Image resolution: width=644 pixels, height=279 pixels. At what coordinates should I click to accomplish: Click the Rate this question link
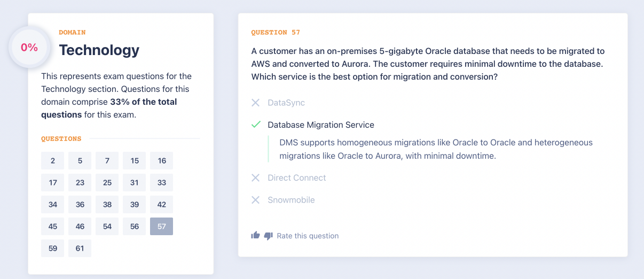click(x=308, y=236)
